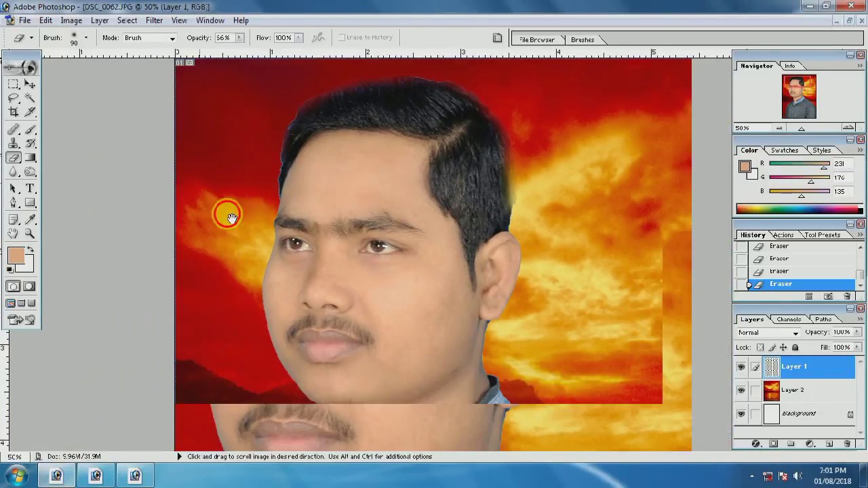This screenshot has width=868, height=488.
Task: Select the Healing Brush tool
Action: coord(14,129)
